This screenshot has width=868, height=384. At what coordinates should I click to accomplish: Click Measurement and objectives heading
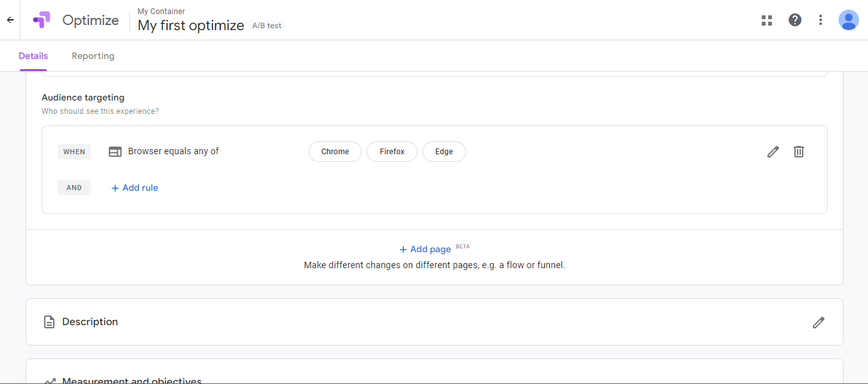(x=132, y=380)
